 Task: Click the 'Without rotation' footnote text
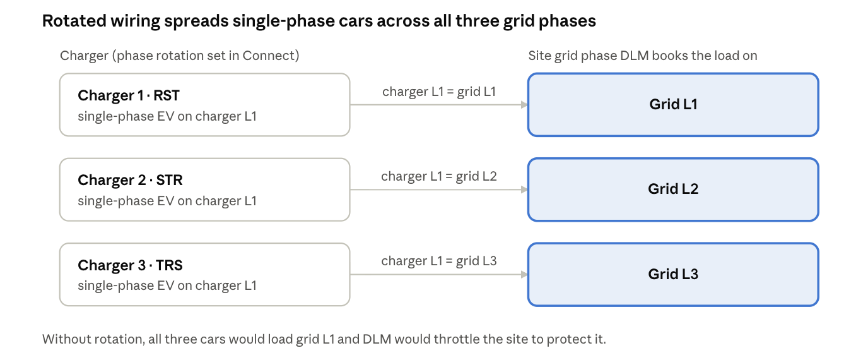point(324,339)
